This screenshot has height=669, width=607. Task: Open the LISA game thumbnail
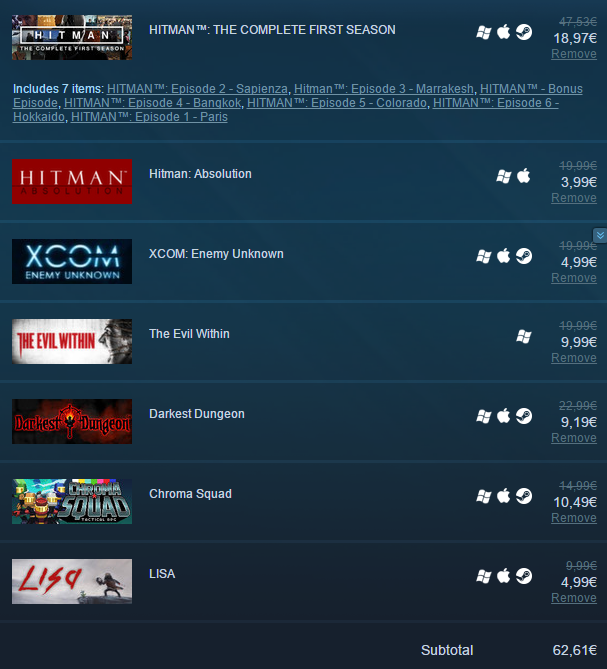(72, 582)
